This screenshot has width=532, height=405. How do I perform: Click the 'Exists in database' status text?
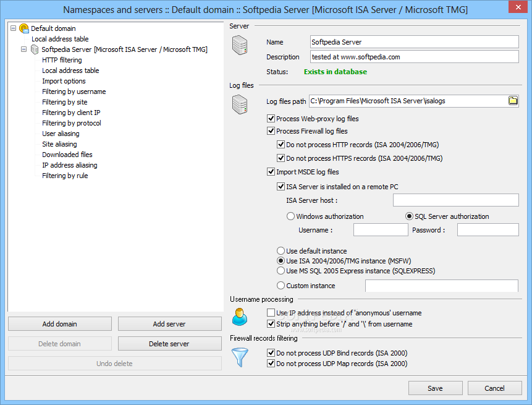336,72
